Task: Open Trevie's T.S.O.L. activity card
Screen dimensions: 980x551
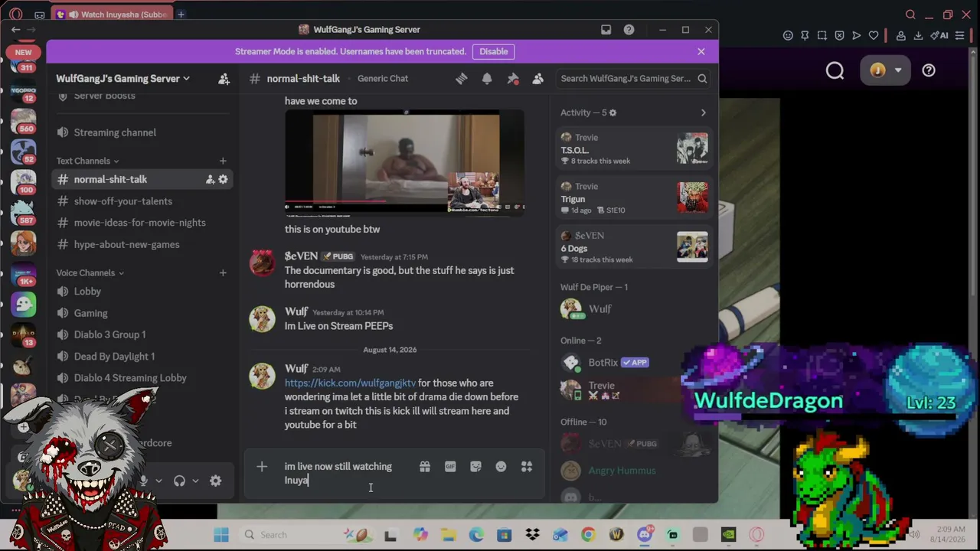Action: [x=634, y=149]
